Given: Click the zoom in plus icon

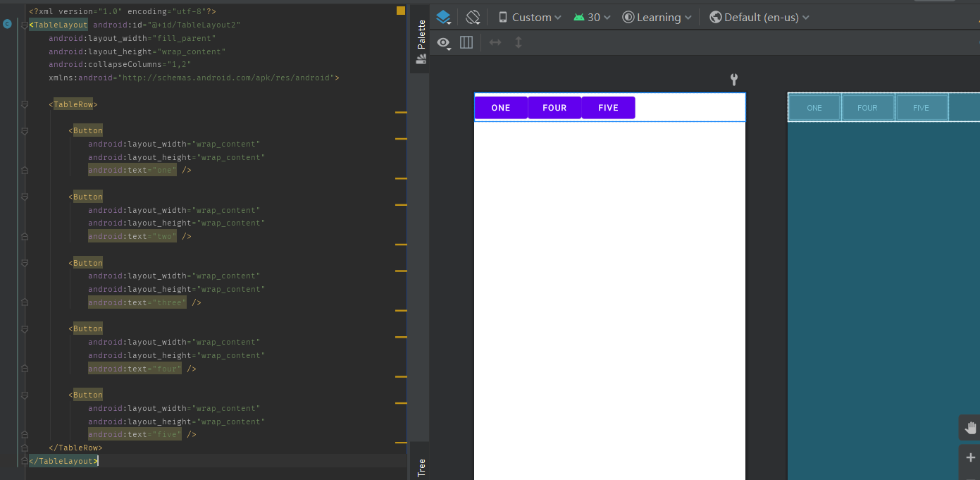Looking at the screenshot, I should pyautogui.click(x=970, y=457).
